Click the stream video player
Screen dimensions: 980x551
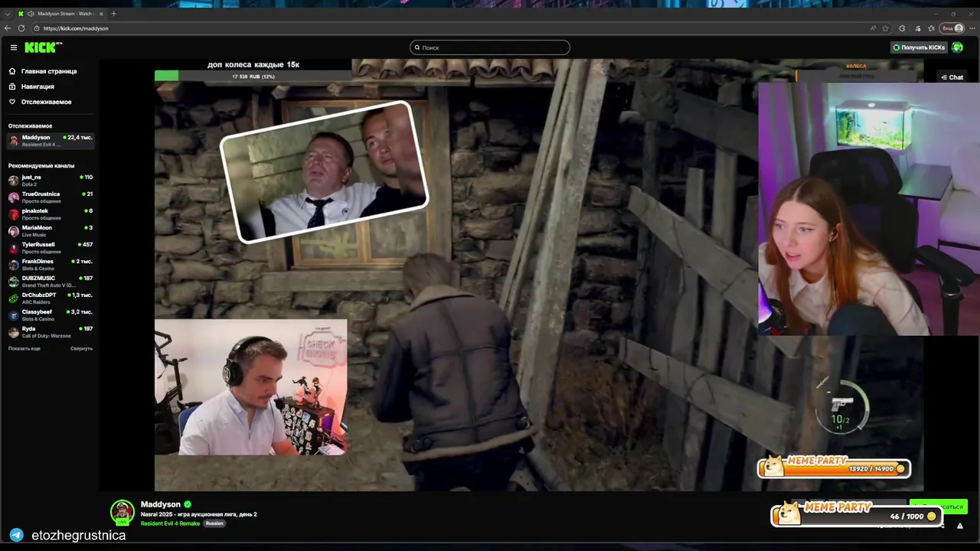[x=539, y=275]
